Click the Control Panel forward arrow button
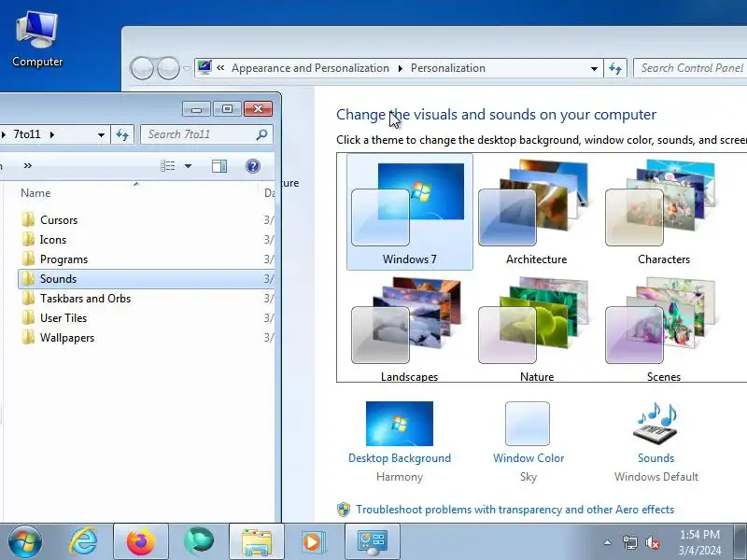Image resolution: width=747 pixels, height=560 pixels. coord(168,68)
